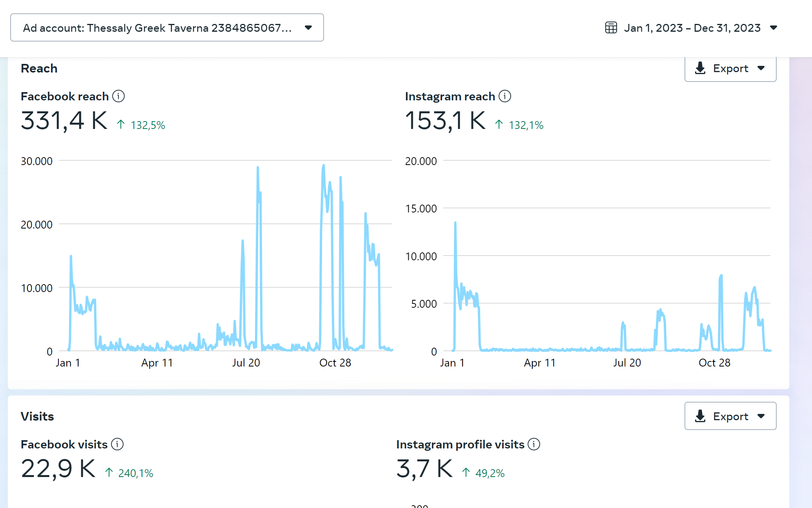Expand the date range dropdown arrow
This screenshot has width=812, height=508.
[x=774, y=28]
